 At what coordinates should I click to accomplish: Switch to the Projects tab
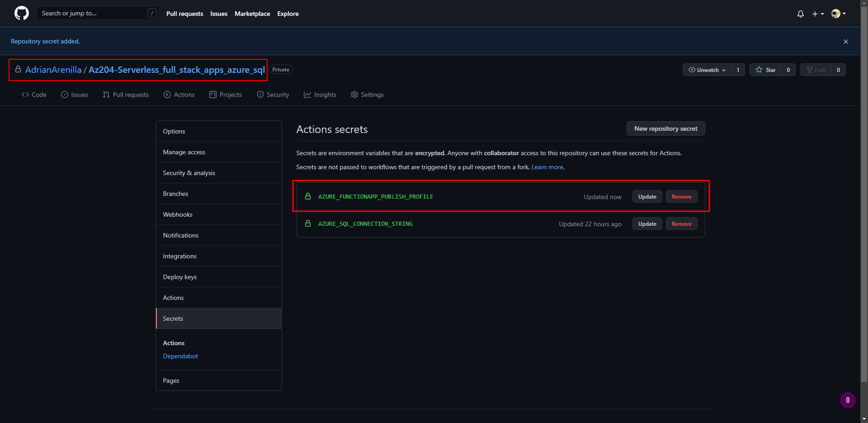pyautogui.click(x=226, y=95)
